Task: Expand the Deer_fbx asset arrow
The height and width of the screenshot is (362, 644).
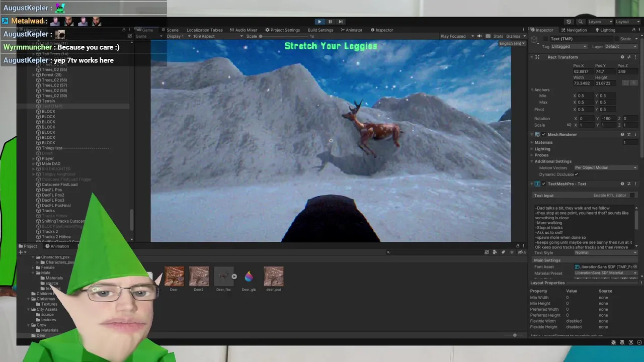Action: [234, 277]
